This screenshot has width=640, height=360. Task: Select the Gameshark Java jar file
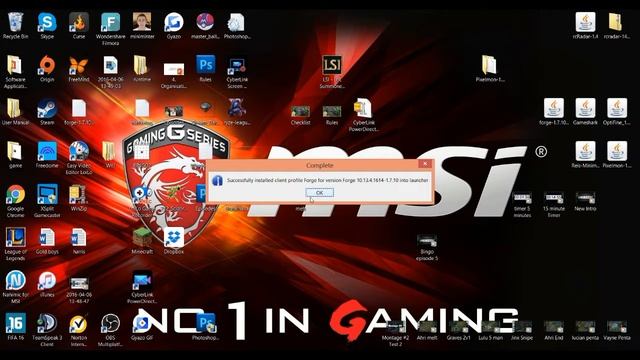[585, 112]
